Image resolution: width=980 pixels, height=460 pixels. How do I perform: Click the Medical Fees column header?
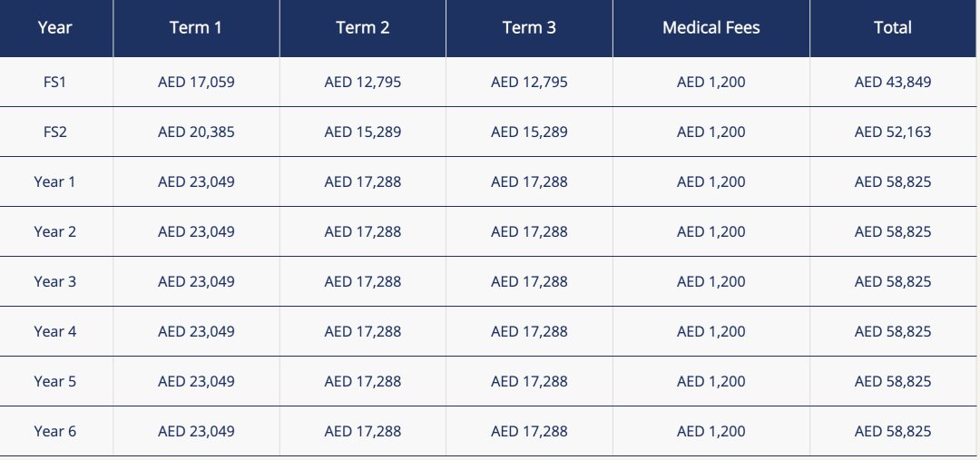[710, 27]
